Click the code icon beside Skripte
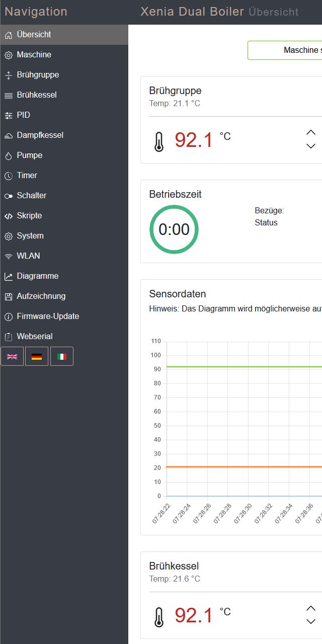This screenshot has height=644, width=322. click(8, 216)
